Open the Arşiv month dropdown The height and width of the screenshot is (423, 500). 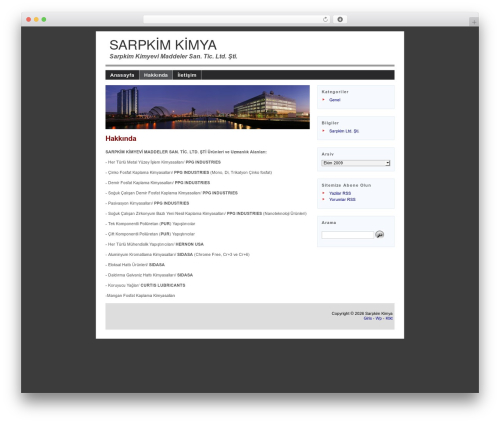pos(356,163)
